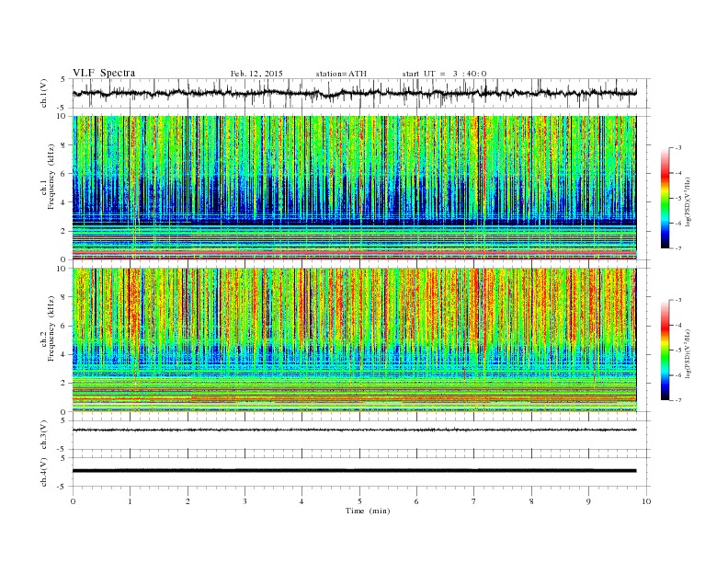Click the time axis tick label "10"

coord(646,501)
